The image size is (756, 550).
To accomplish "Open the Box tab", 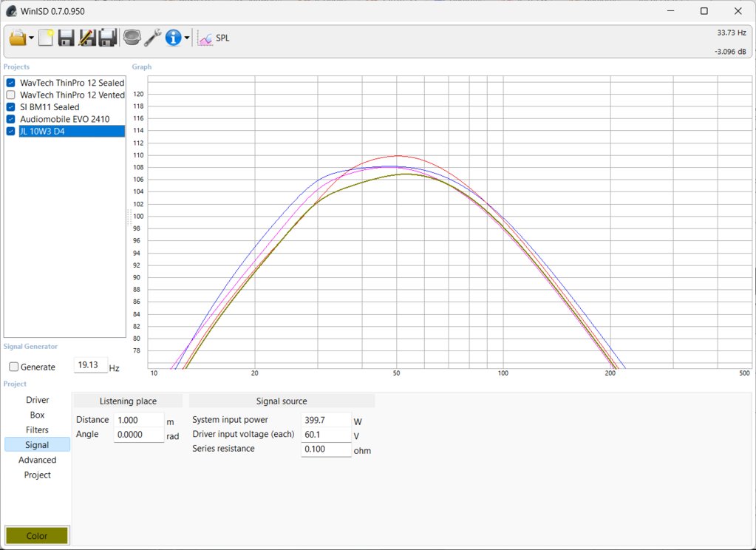I will pos(38,415).
